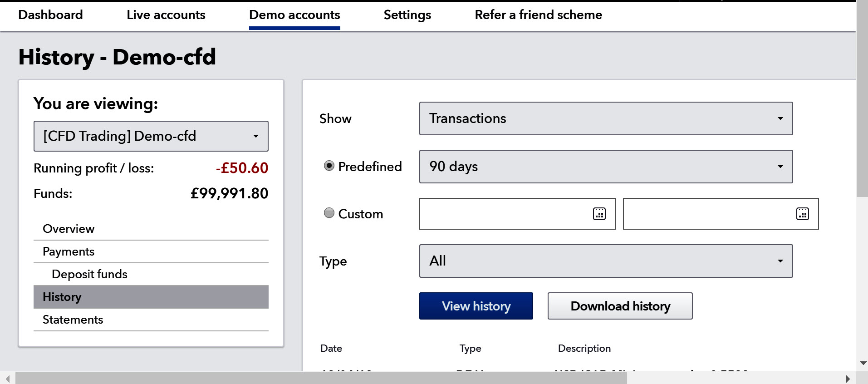Open the end date calendar picker

click(802, 214)
